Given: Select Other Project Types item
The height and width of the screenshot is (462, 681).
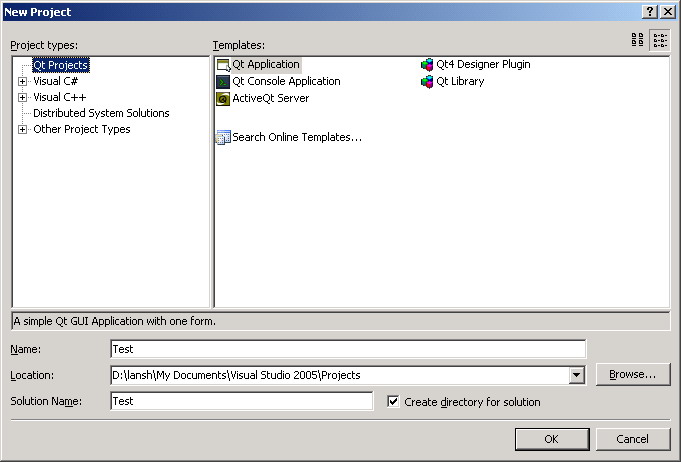Looking at the screenshot, I should pos(82,129).
